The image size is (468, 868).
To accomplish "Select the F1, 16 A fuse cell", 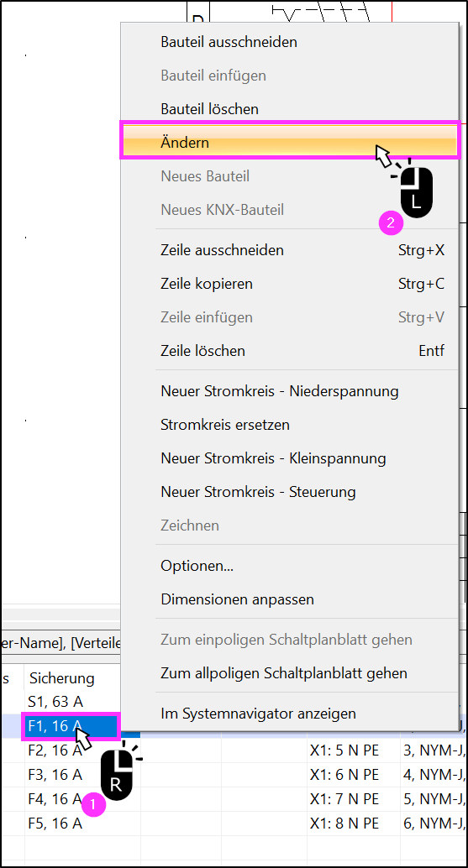I will (x=71, y=726).
